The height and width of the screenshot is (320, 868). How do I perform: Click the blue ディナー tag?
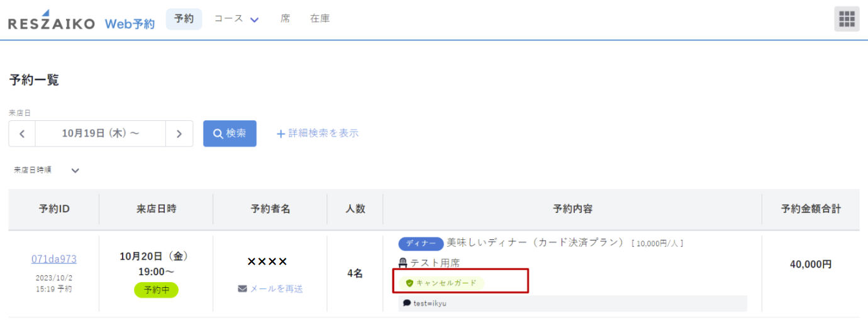(x=420, y=244)
